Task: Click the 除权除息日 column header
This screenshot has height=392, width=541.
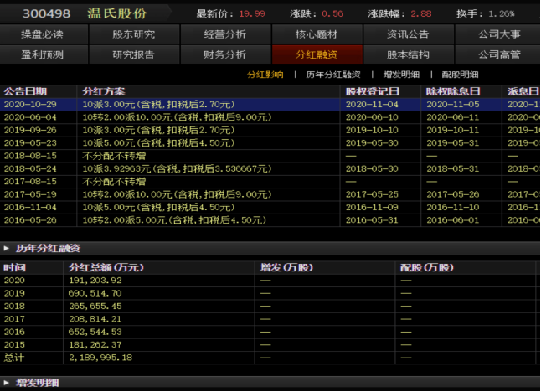Action: (x=453, y=91)
